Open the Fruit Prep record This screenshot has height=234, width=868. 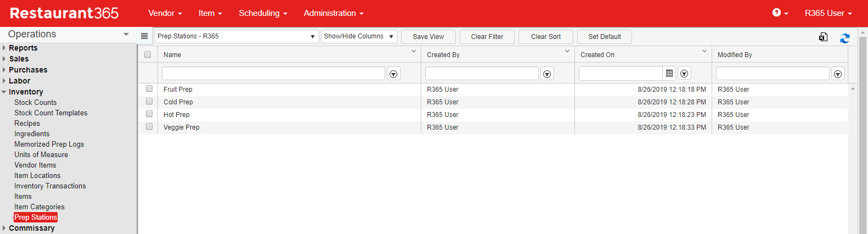[178, 89]
